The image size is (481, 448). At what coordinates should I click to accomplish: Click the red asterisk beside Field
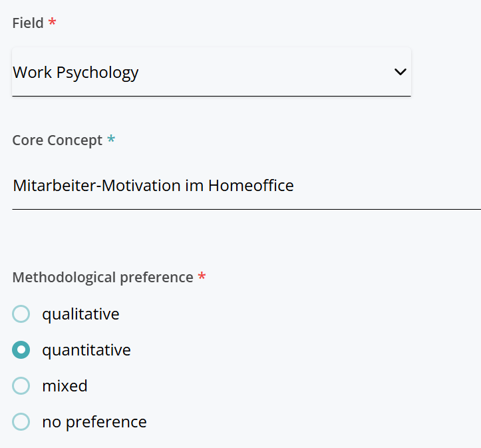(53, 23)
